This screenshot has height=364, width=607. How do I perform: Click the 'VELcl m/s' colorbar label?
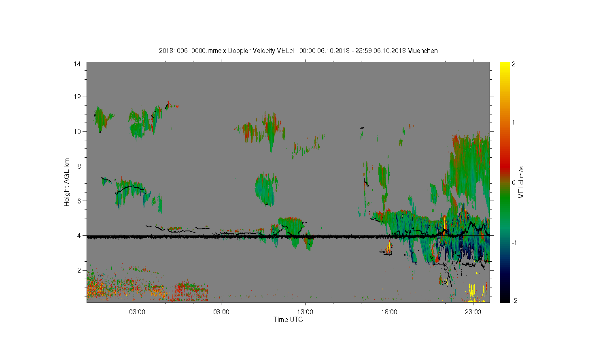pos(521,182)
